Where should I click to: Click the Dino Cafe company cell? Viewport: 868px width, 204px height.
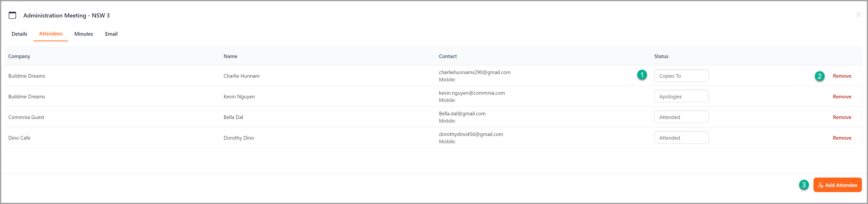(19, 138)
